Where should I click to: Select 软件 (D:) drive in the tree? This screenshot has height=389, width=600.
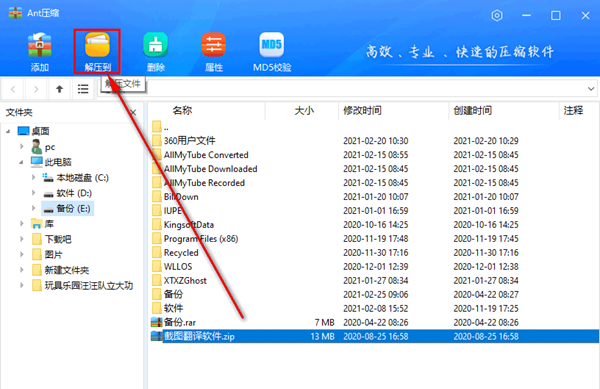coord(67,193)
